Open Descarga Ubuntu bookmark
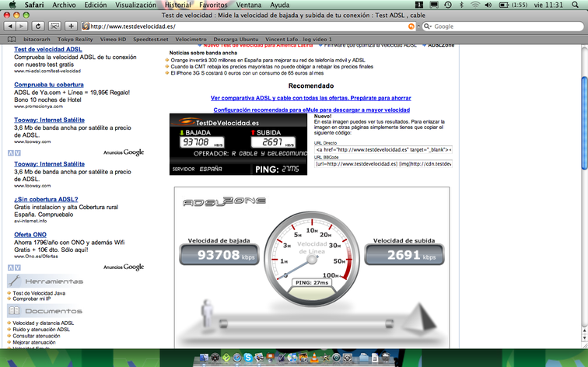The image size is (588, 367). click(x=236, y=40)
